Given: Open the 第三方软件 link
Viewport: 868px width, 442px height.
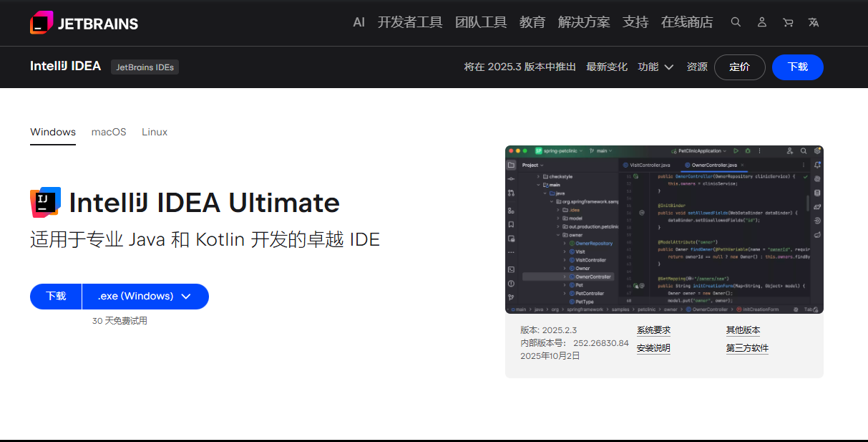Looking at the screenshot, I should pyautogui.click(x=747, y=348).
